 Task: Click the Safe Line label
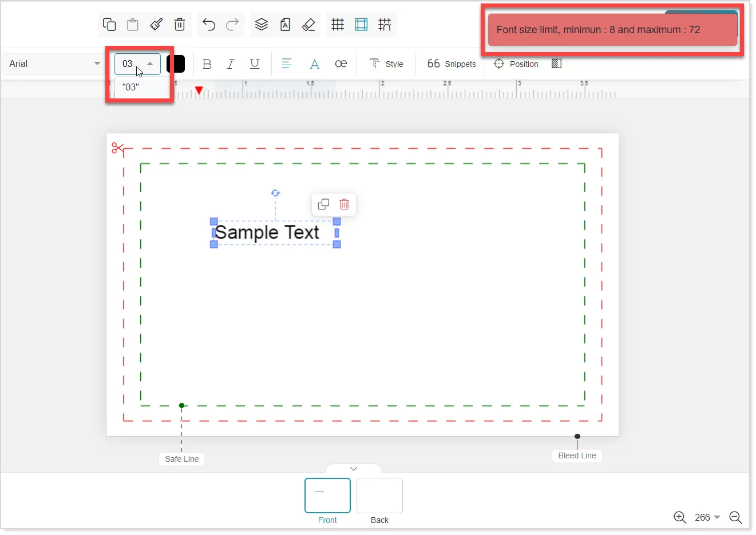click(182, 459)
